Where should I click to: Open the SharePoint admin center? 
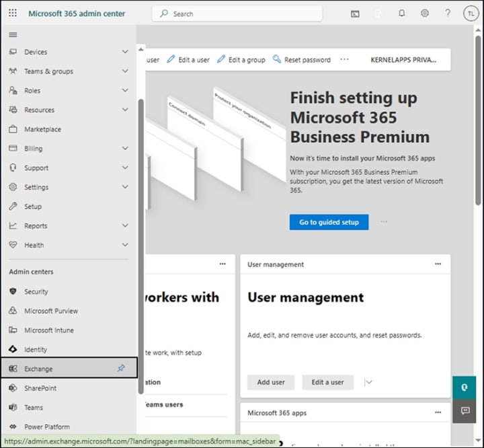pos(69,388)
